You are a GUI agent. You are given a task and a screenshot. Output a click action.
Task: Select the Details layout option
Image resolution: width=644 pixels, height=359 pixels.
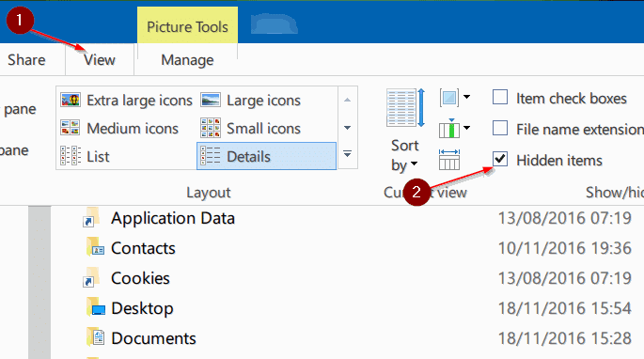pyautogui.click(x=267, y=156)
